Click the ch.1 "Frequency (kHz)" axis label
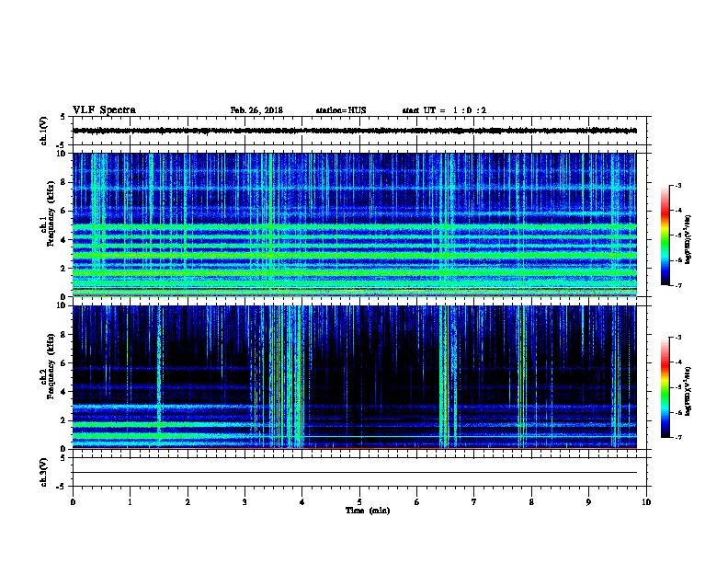This screenshot has height=563, width=728. tap(51, 212)
